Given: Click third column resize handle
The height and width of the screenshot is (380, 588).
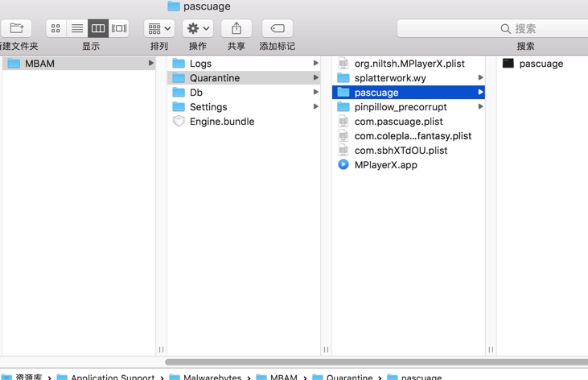Looking at the screenshot, I should pyautogui.click(x=491, y=349).
